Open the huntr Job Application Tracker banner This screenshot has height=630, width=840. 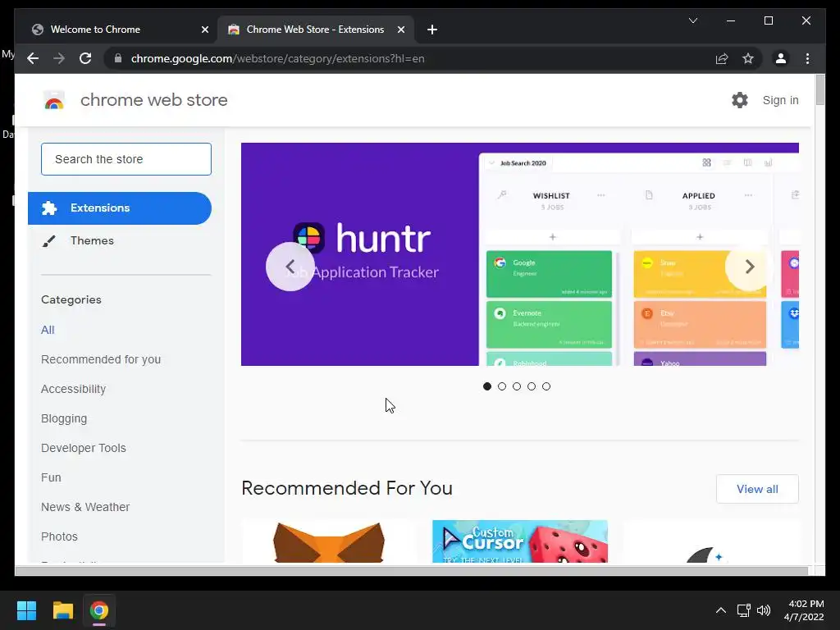click(519, 254)
